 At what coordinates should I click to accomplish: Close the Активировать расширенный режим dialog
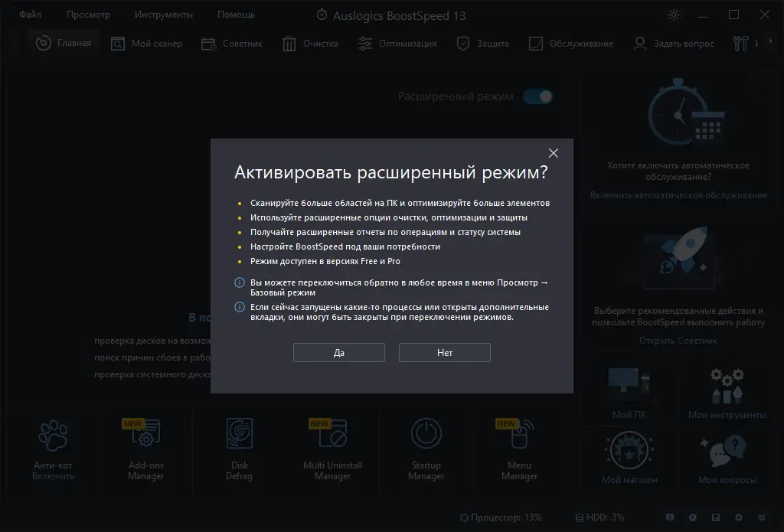553,153
